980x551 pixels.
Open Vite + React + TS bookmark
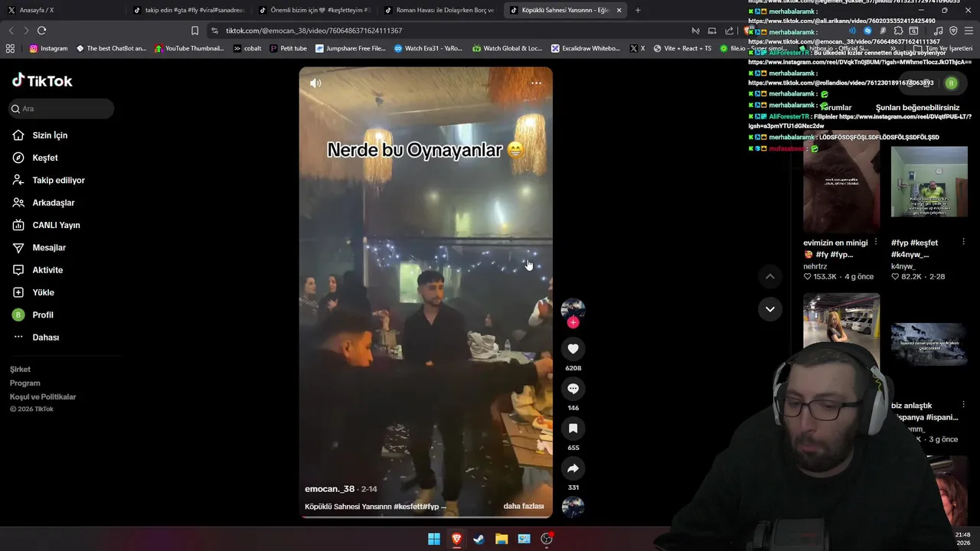[682, 48]
